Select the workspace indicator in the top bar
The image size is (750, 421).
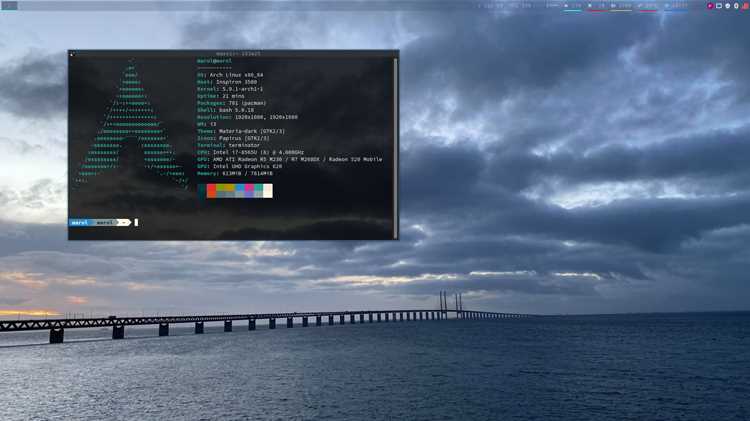click(x=9, y=6)
